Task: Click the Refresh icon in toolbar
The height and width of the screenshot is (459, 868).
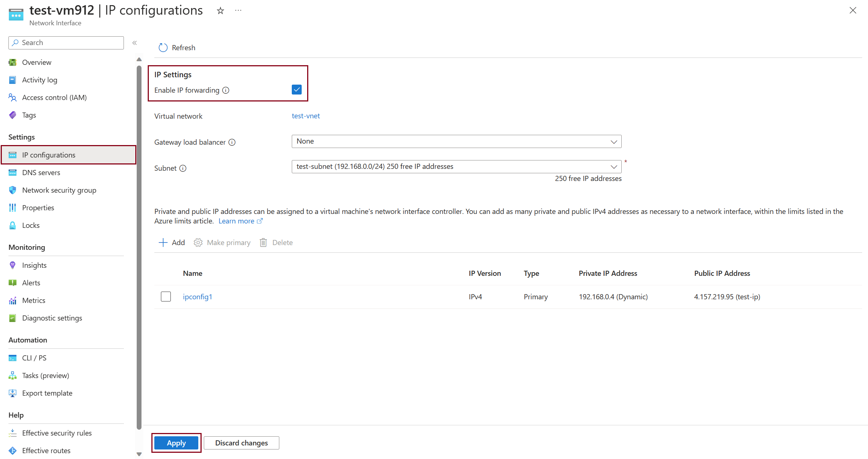Action: coord(163,48)
